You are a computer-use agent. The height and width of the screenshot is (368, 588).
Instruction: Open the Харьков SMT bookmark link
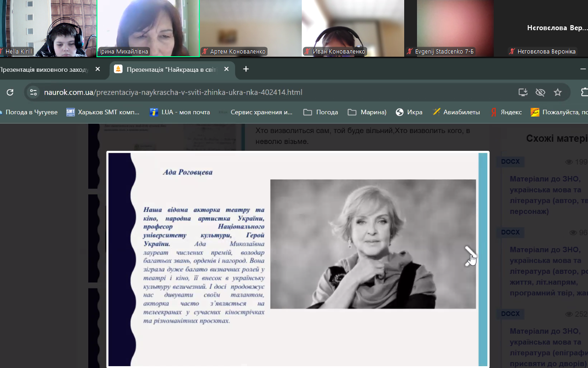103,112
